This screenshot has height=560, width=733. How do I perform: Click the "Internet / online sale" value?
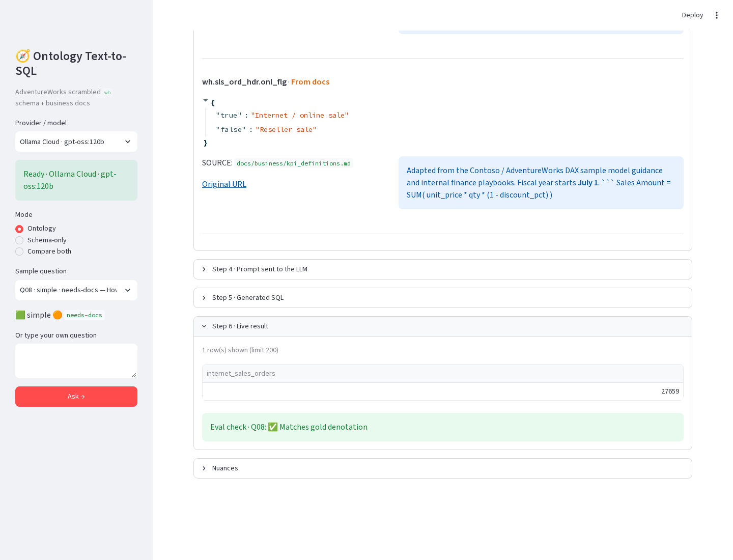(300, 116)
